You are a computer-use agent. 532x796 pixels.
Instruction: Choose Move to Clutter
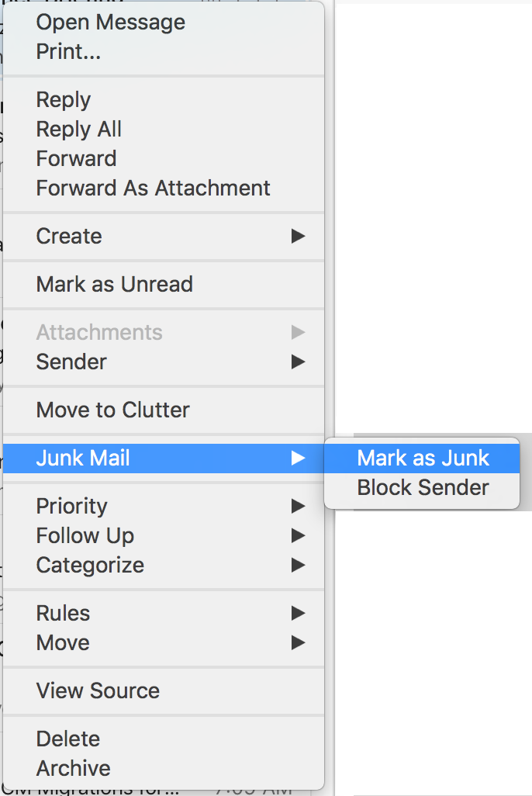click(x=164, y=410)
